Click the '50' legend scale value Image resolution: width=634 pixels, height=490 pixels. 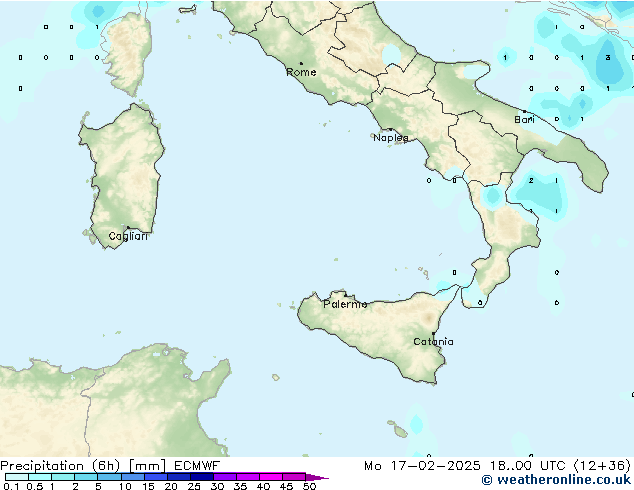point(309,486)
